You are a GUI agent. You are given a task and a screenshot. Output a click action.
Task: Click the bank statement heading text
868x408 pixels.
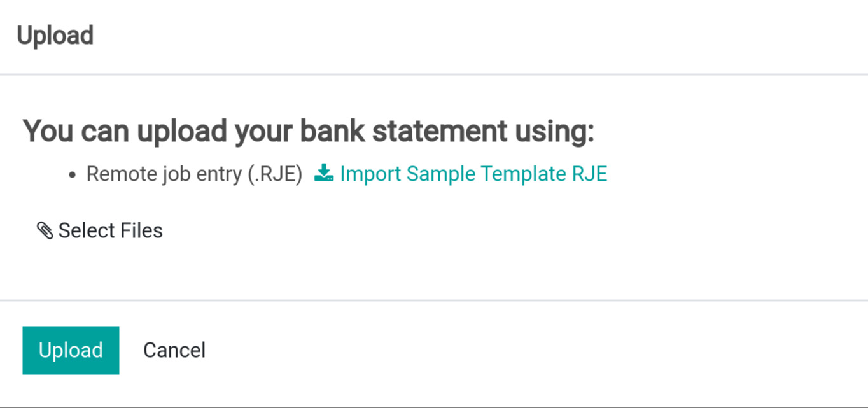308,131
